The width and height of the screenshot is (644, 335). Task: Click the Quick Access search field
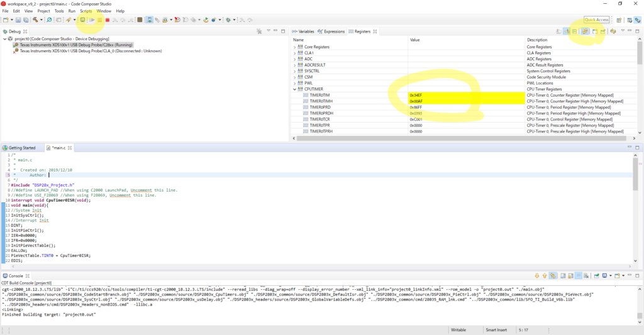[x=596, y=20]
